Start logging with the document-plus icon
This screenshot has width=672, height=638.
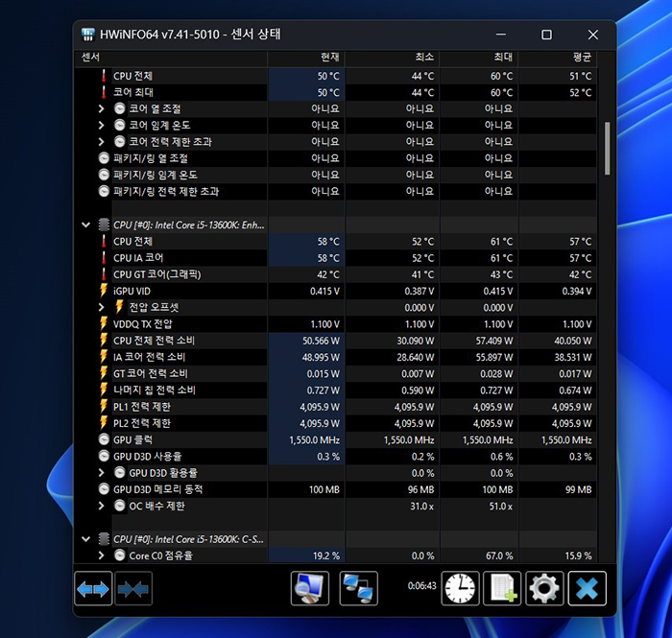(x=502, y=588)
